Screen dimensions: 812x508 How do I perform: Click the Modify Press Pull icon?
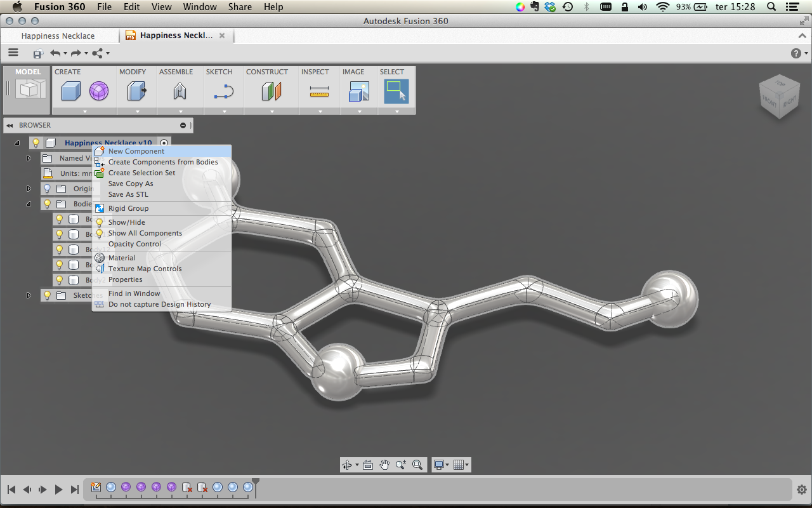tap(137, 92)
